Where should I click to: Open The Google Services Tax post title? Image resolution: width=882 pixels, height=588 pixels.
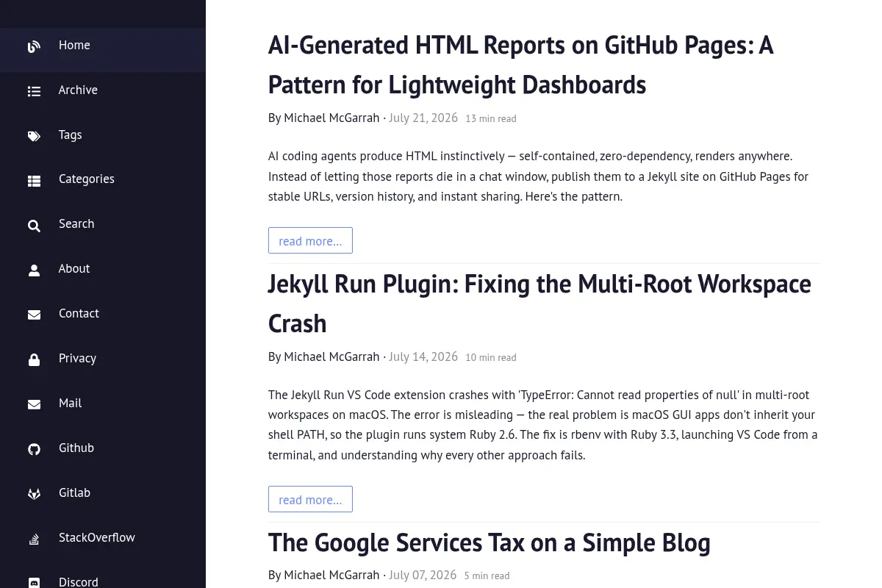[x=490, y=542]
